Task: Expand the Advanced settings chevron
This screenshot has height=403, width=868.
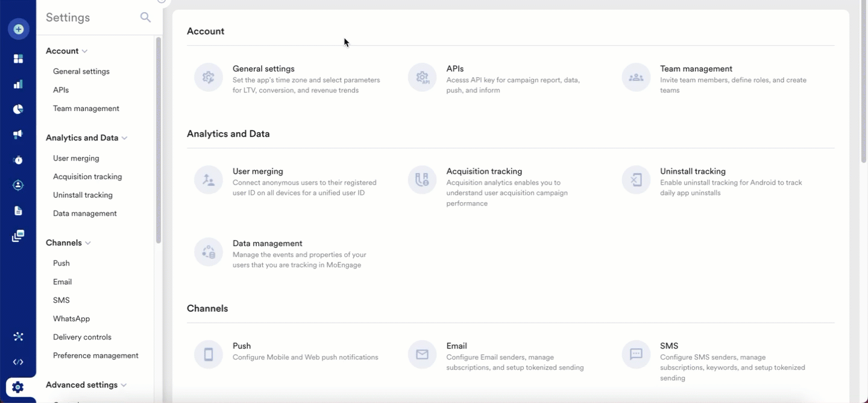Action: pos(124,386)
